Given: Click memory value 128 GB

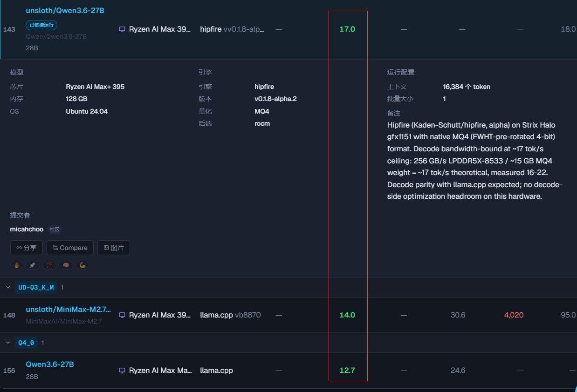Looking at the screenshot, I should 76,99.
